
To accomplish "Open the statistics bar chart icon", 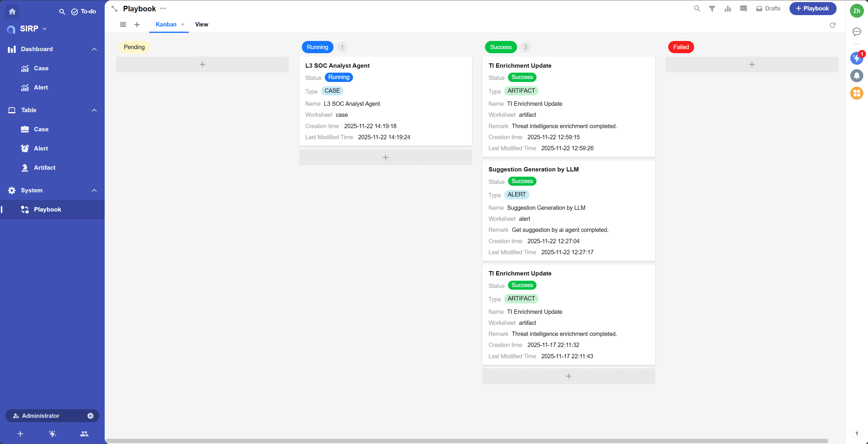I will [728, 9].
